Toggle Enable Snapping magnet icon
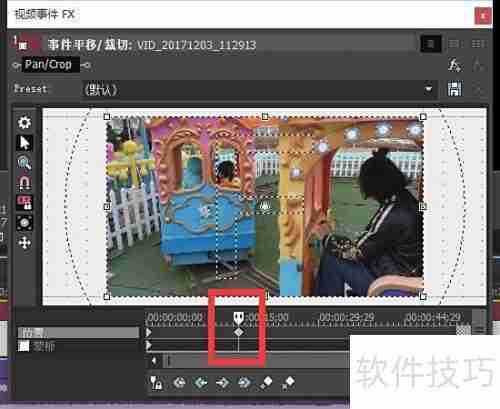 pyautogui.click(x=25, y=183)
